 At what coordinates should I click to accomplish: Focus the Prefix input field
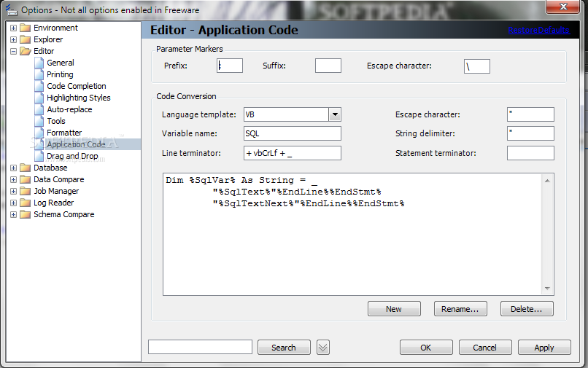tap(230, 66)
